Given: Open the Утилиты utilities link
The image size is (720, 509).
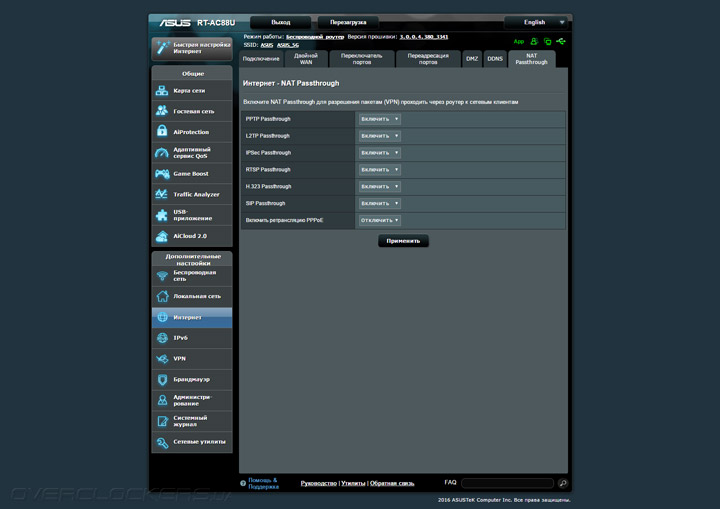Looking at the screenshot, I should click(353, 483).
